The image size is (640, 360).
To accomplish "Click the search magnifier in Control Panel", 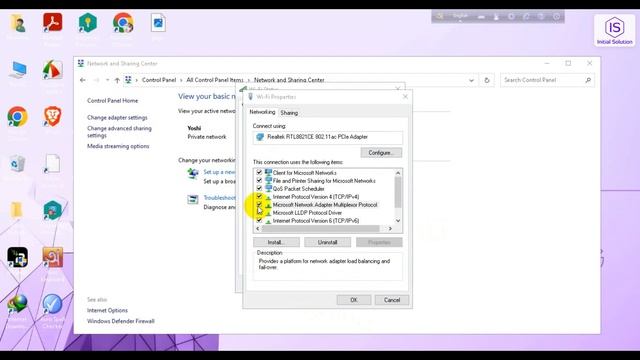I will click(x=588, y=80).
